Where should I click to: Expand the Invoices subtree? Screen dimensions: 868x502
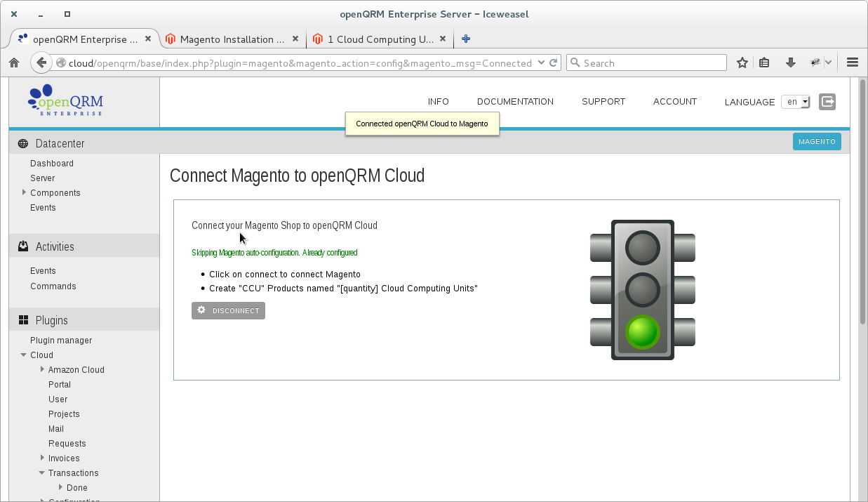42,458
